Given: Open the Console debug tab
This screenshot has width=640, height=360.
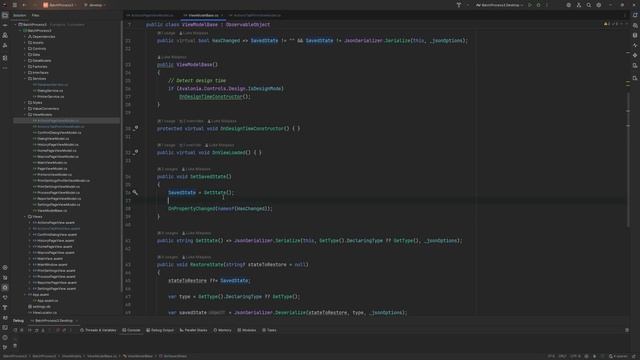Looking at the screenshot, I should coord(131,330).
